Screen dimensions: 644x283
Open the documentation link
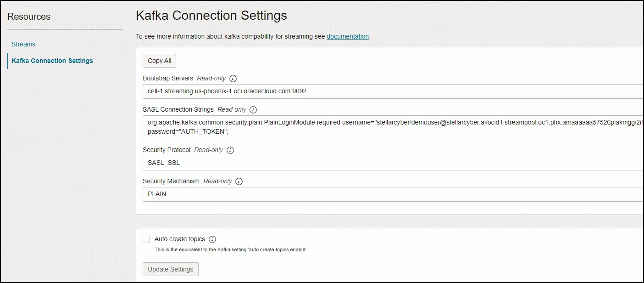coord(348,36)
